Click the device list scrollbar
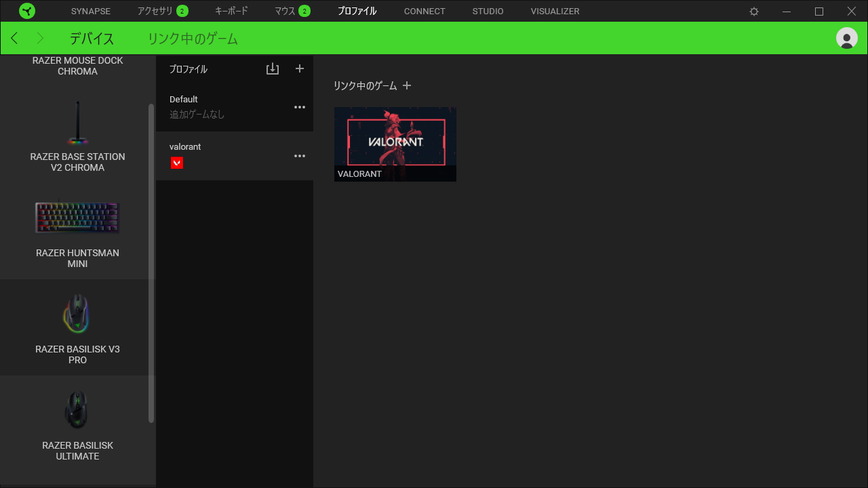The image size is (868, 488). (x=151, y=263)
